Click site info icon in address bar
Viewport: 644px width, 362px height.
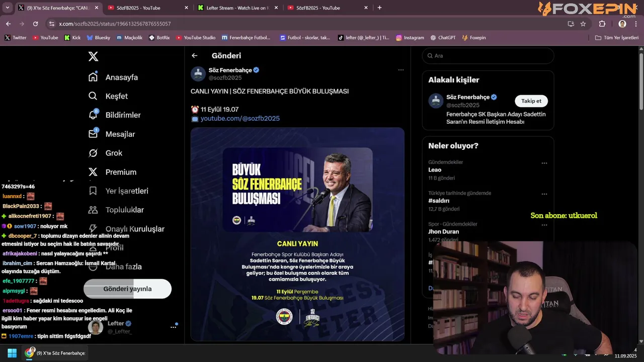pyautogui.click(x=51, y=24)
